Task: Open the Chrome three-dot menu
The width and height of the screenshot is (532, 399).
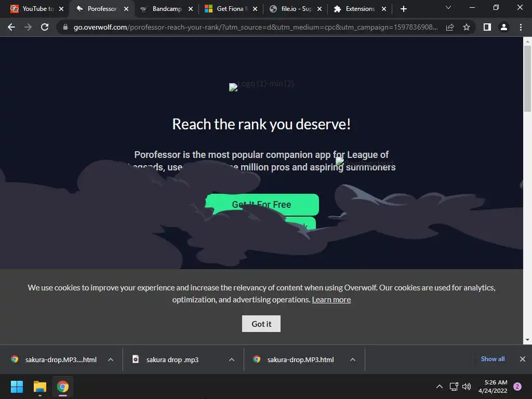Action: [x=521, y=27]
